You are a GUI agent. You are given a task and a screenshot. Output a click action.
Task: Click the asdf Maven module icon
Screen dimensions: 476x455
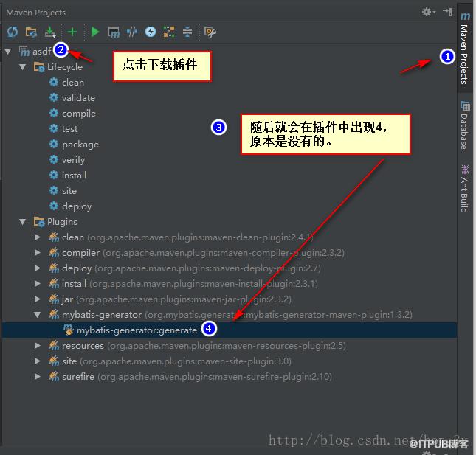[x=24, y=51]
